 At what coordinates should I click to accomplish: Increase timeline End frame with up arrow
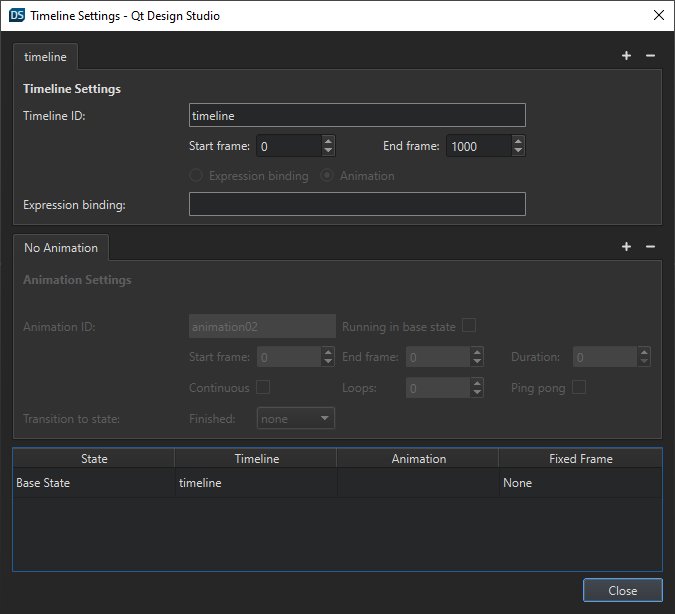pos(518,141)
